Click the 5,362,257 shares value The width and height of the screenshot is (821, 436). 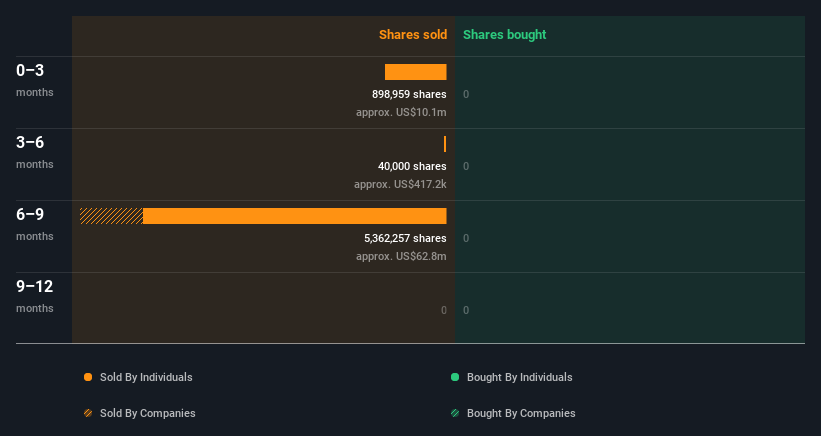pyautogui.click(x=405, y=238)
